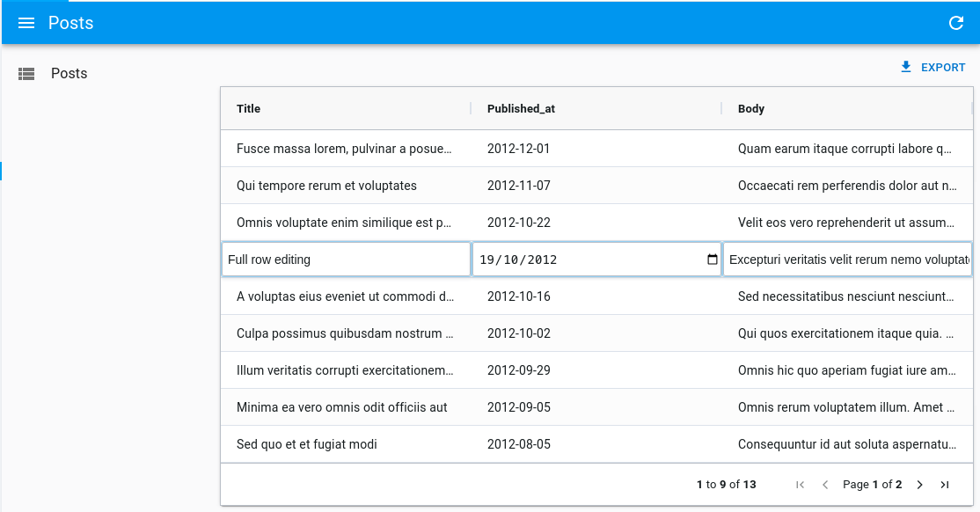Click the refresh icon in app bar

pos(956,23)
